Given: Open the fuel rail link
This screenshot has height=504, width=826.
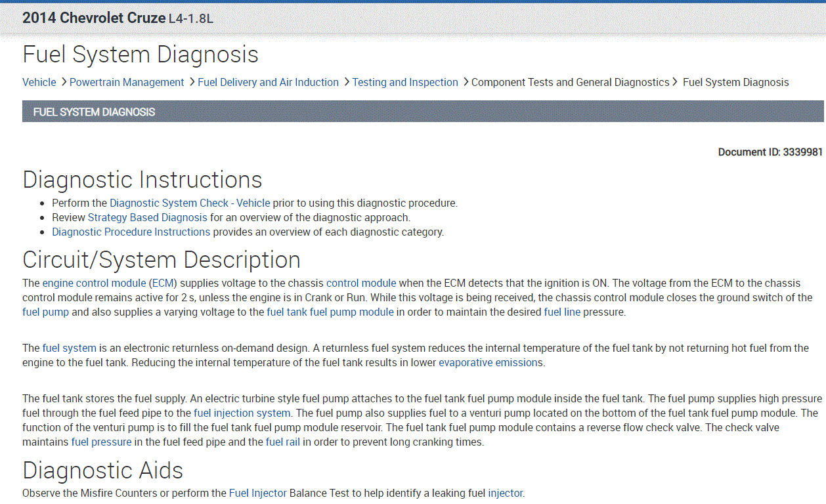Looking at the screenshot, I should click(x=284, y=442).
